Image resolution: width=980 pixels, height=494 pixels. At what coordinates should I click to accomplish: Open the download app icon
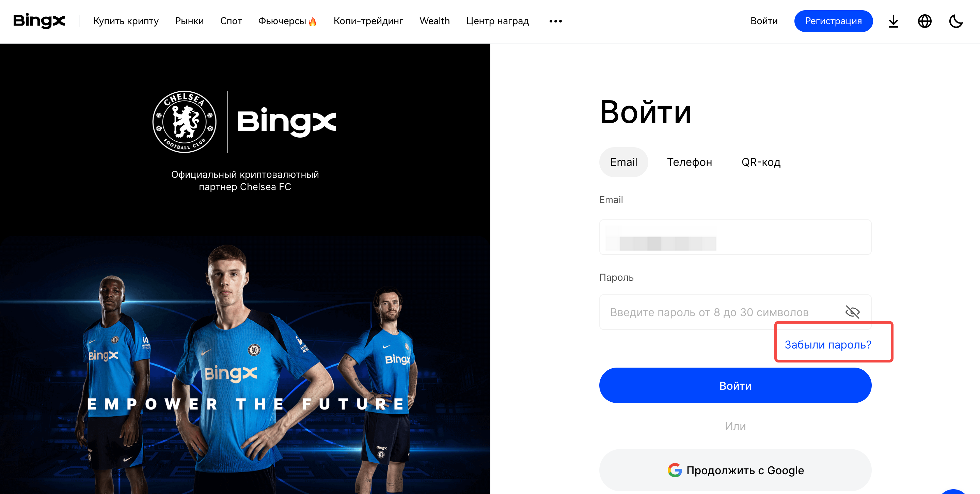pyautogui.click(x=893, y=21)
